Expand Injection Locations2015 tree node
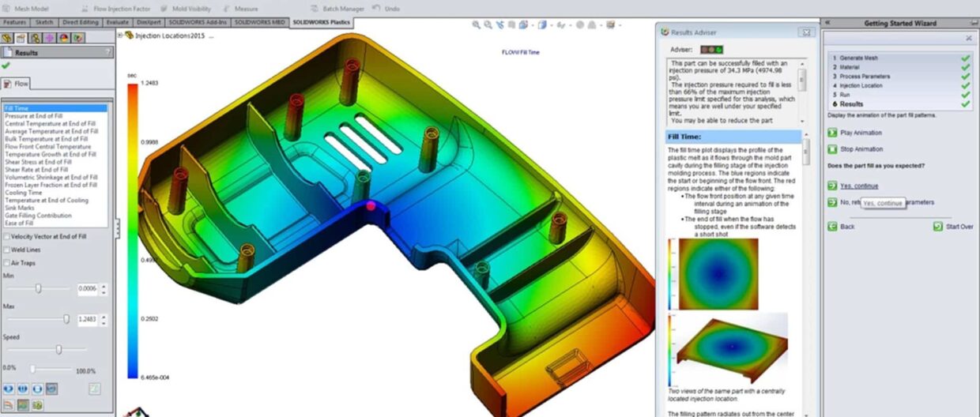Viewport: 980px width, 417px height. click(120, 36)
